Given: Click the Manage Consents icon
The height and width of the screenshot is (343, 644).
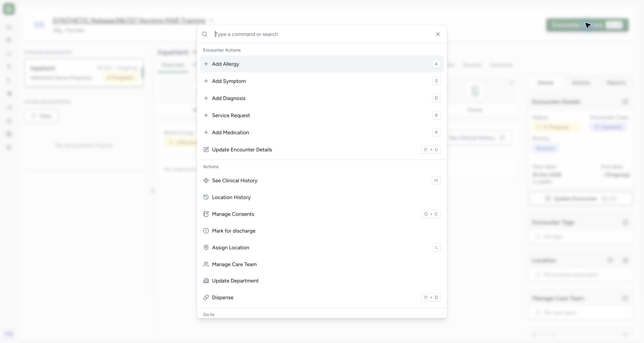Looking at the screenshot, I should (x=206, y=214).
